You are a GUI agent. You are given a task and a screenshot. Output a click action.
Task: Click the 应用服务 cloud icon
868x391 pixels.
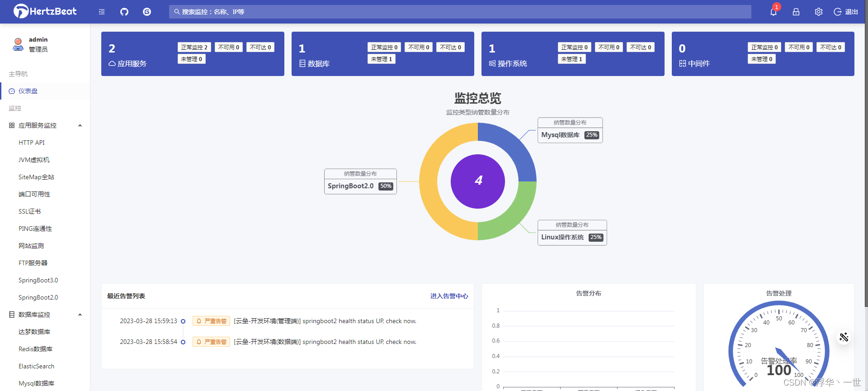(x=112, y=64)
